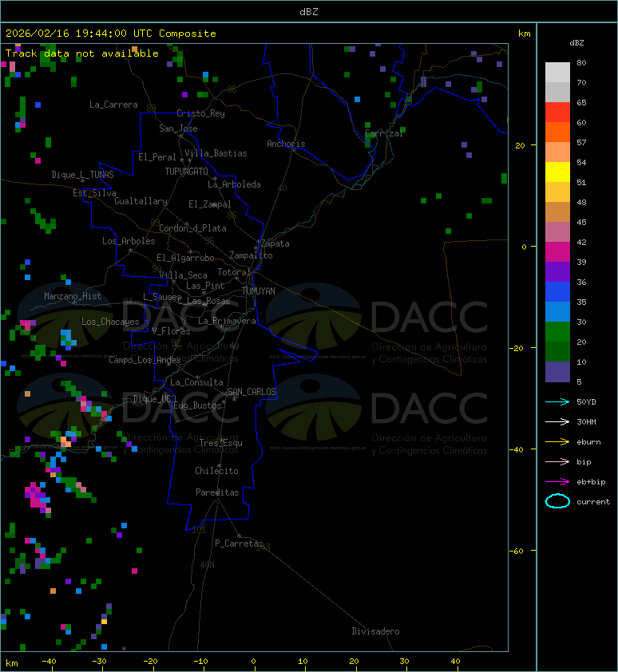Select the Cristo_Rey map label
Viewport: 618px width, 672px height.
[x=200, y=113]
